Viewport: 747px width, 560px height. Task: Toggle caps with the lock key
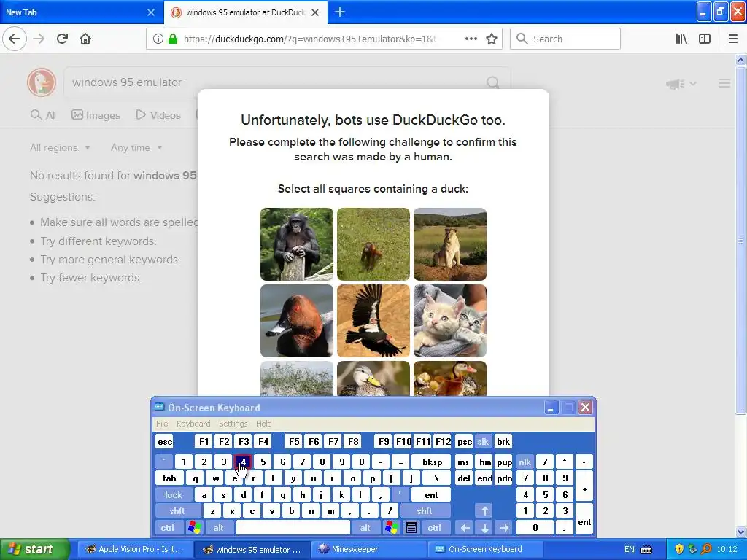point(174,495)
